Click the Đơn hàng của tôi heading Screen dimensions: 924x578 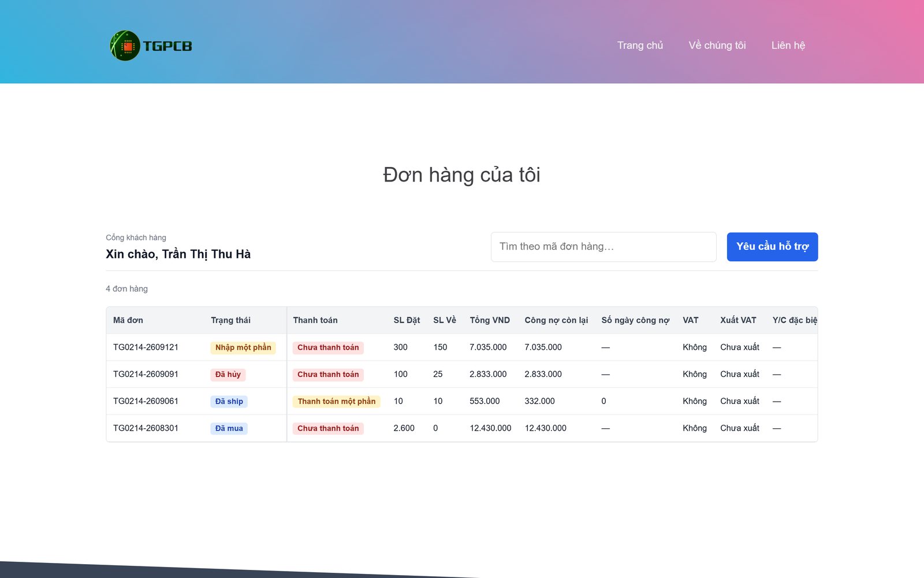tap(462, 175)
